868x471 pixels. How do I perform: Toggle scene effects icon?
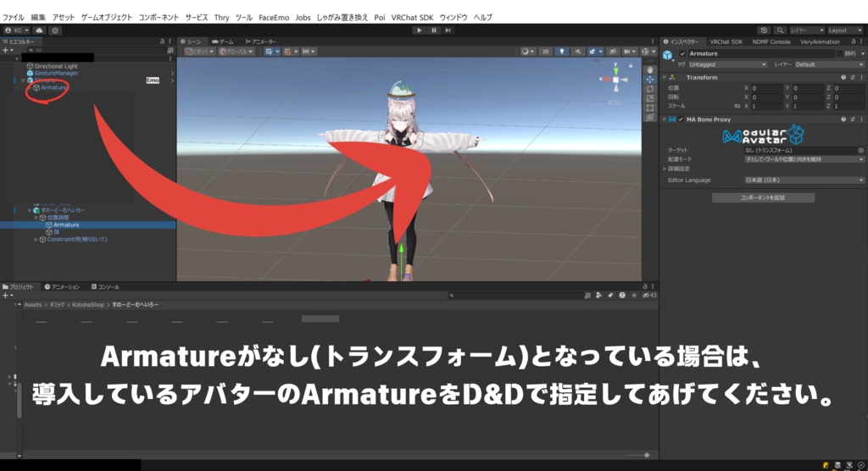pyautogui.click(x=594, y=52)
